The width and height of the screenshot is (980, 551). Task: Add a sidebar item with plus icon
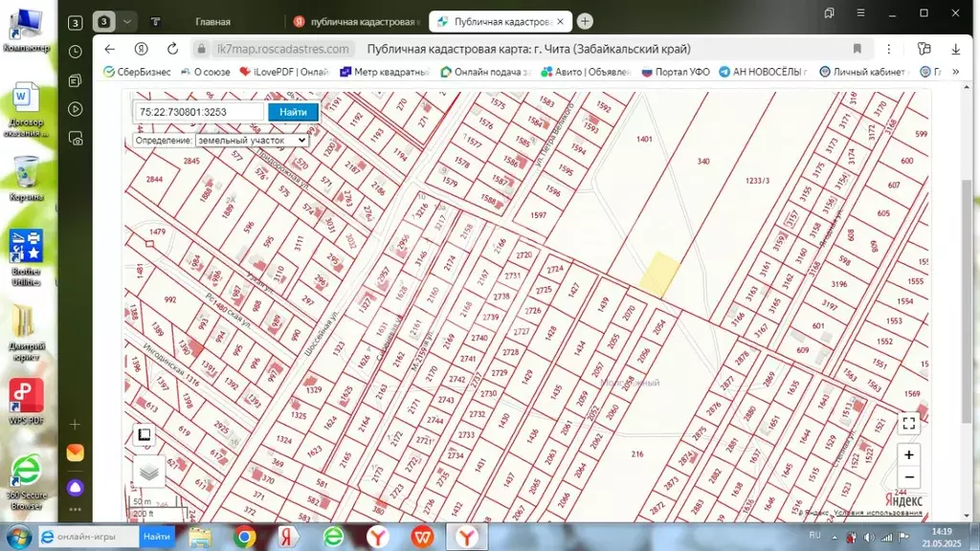[x=75, y=424]
